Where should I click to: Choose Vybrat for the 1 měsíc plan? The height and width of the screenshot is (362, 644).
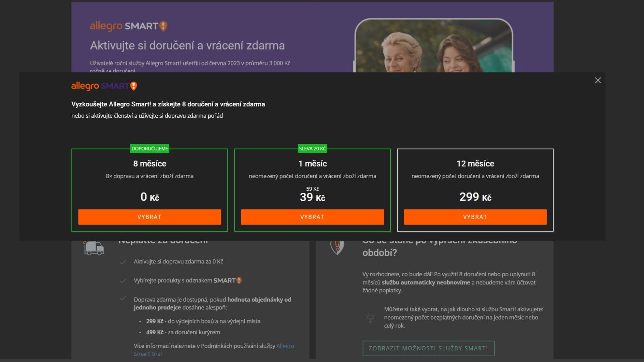(312, 217)
